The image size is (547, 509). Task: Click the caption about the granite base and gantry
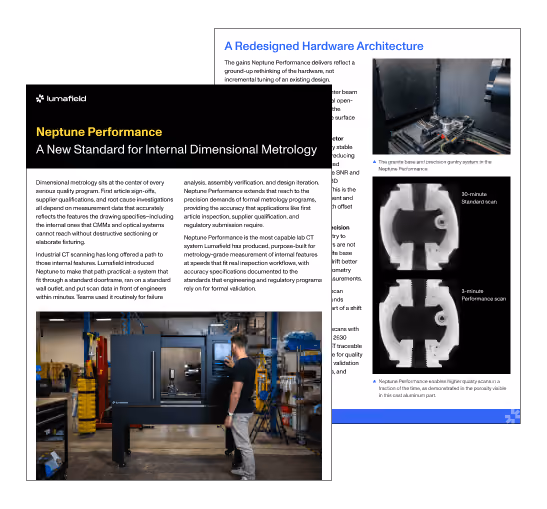(x=435, y=165)
